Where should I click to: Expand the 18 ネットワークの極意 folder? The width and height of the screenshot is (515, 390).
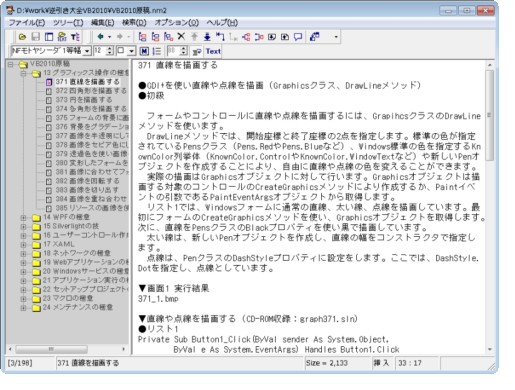tap(23, 254)
